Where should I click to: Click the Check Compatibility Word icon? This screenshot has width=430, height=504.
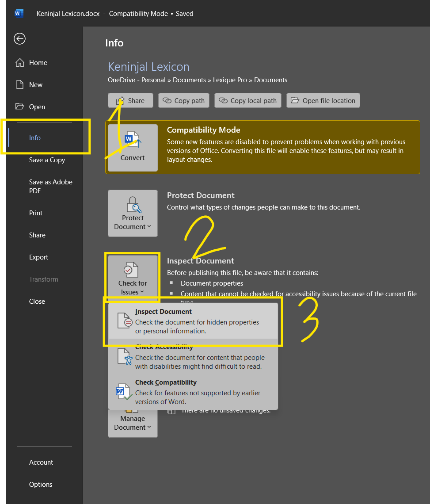coord(123,392)
